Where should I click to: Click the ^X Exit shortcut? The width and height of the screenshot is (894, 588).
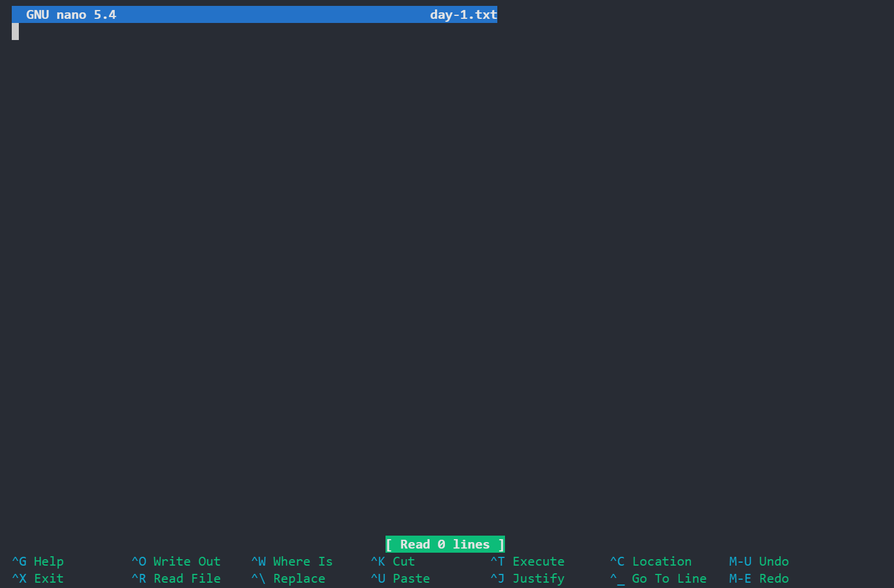click(x=38, y=579)
